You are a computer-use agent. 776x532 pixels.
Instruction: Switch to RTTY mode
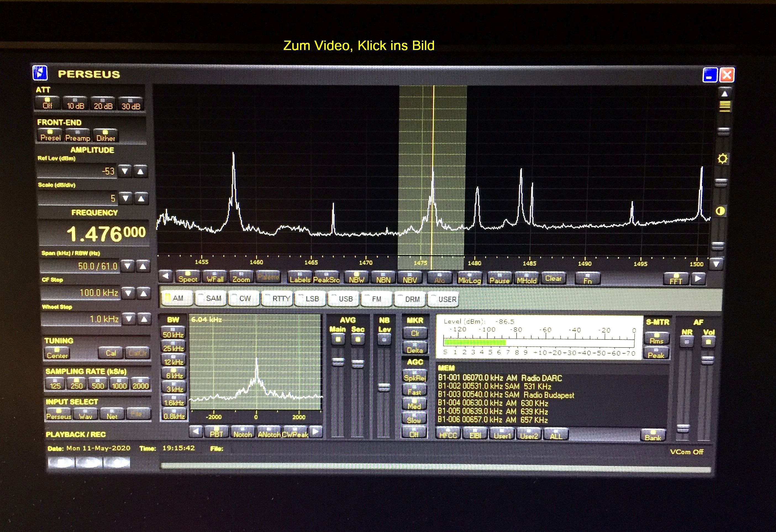pyautogui.click(x=277, y=298)
